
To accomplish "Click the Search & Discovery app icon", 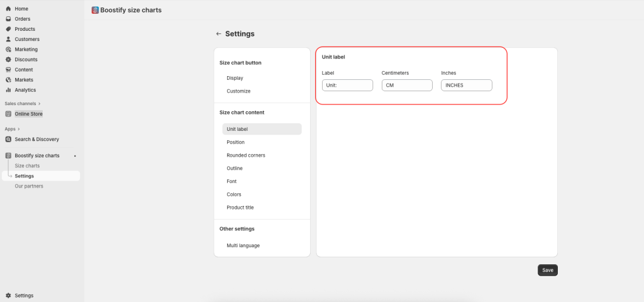I will pyautogui.click(x=8, y=139).
